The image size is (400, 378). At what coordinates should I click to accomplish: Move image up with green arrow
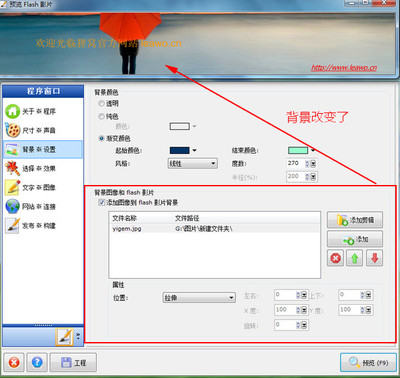pyautogui.click(x=355, y=258)
